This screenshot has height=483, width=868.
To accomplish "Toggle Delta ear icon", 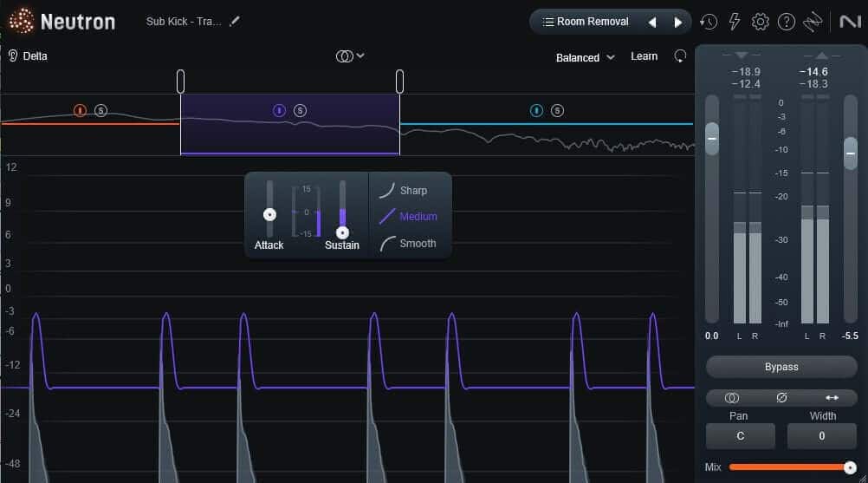I will tap(13, 55).
